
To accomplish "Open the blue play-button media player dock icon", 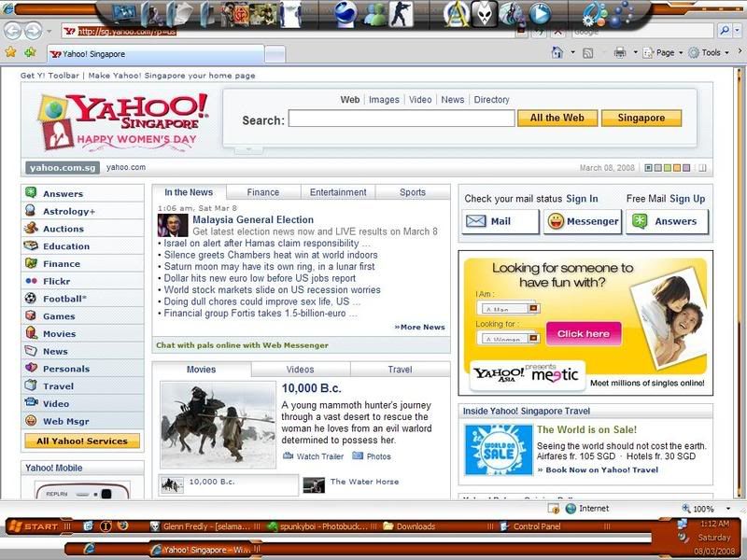I will tap(540, 14).
